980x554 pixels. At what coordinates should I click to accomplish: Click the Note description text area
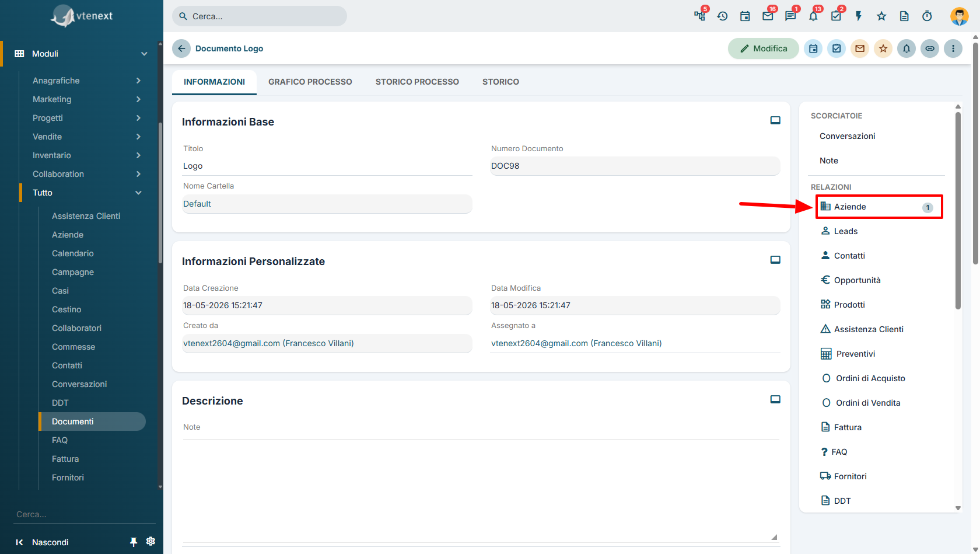pos(481,490)
